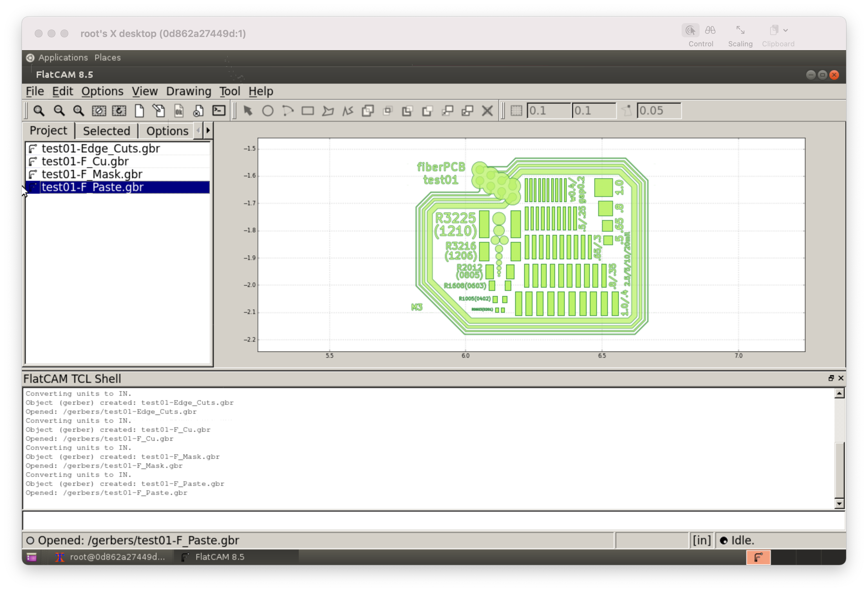This screenshot has width=868, height=592.
Task: Open the Applications menu in top panel
Action: pos(63,58)
